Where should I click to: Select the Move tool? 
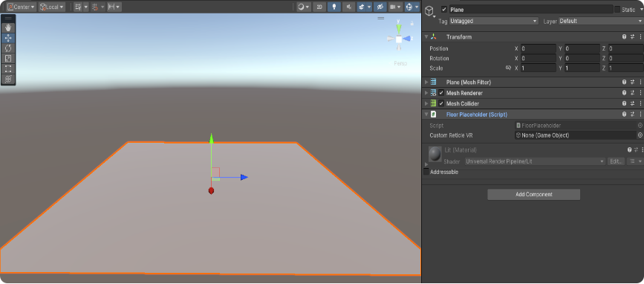coord(8,38)
